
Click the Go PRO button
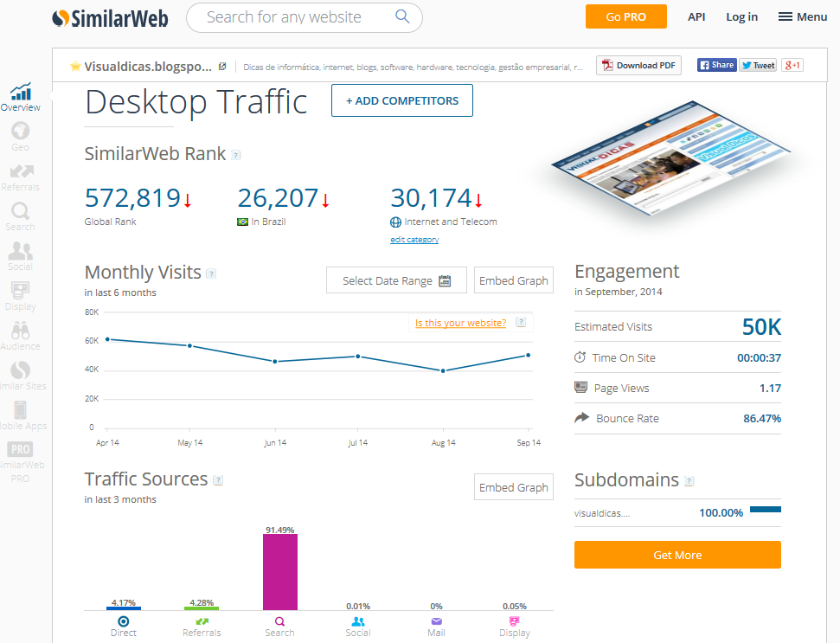click(x=626, y=16)
